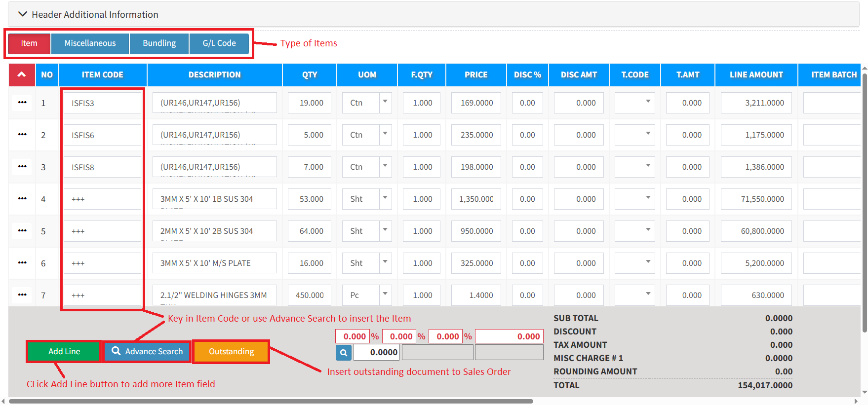
Task: Open T.CODE dropdown for row 3
Action: 647,166
